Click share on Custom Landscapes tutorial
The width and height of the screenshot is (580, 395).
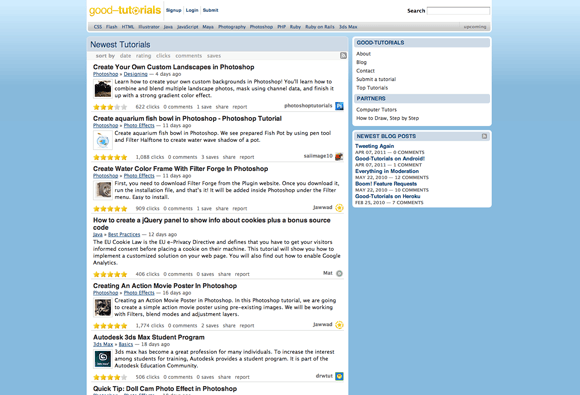(222, 107)
